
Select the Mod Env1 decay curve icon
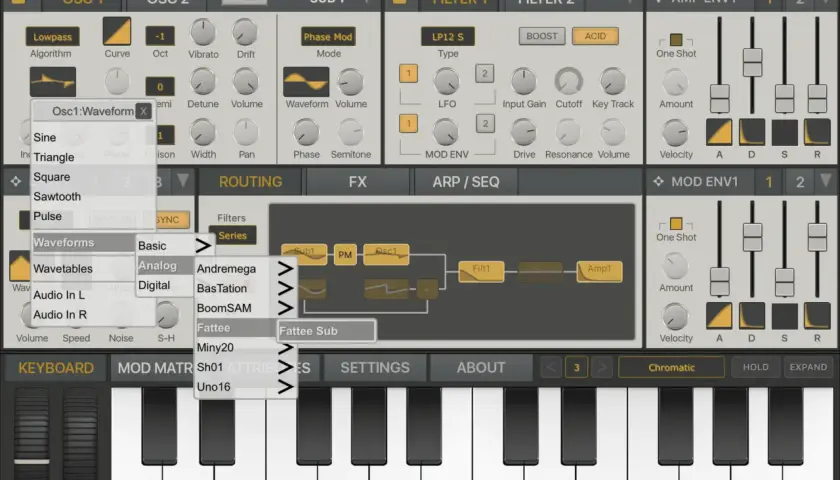coord(752,316)
